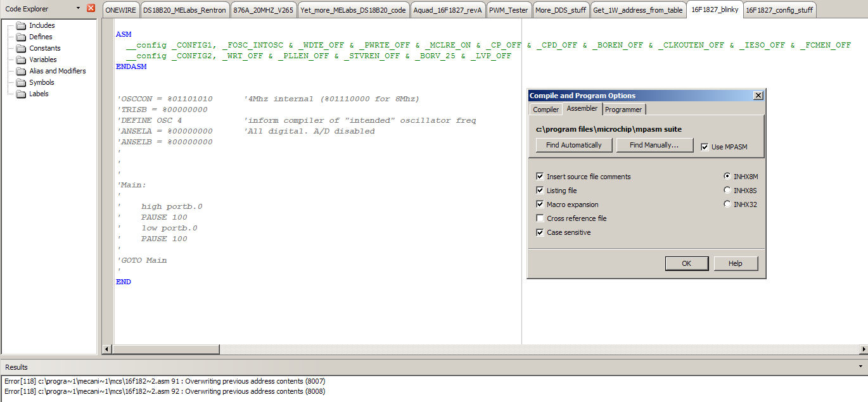Screen dimensions: 868x402
Task: Close the Code Explorer panel
Action: (91, 8)
